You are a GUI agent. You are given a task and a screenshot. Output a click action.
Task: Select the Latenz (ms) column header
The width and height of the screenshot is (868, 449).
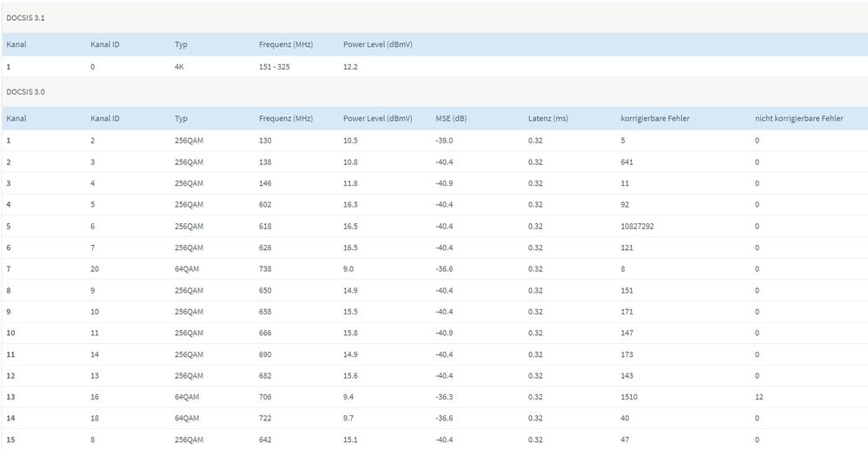click(x=547, y=118)
